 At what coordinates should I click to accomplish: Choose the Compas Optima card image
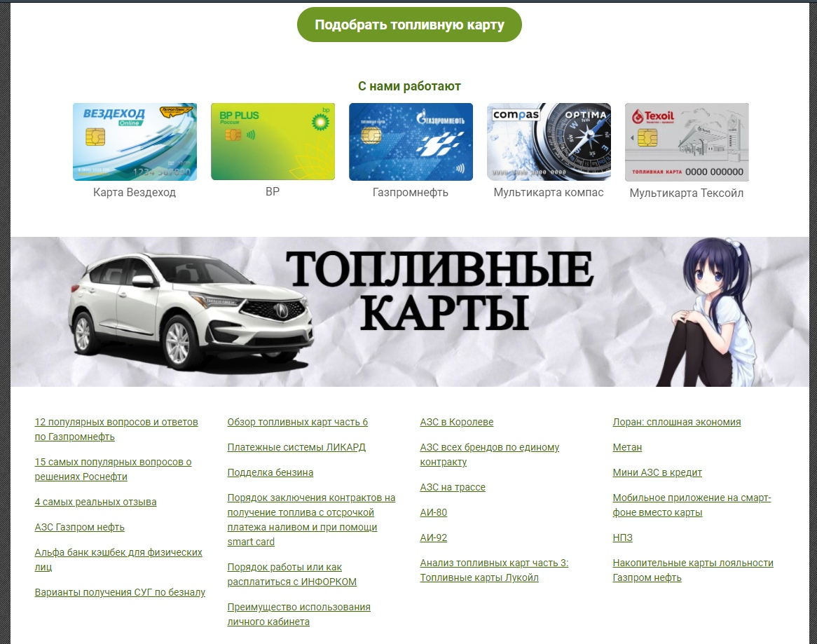549,142
